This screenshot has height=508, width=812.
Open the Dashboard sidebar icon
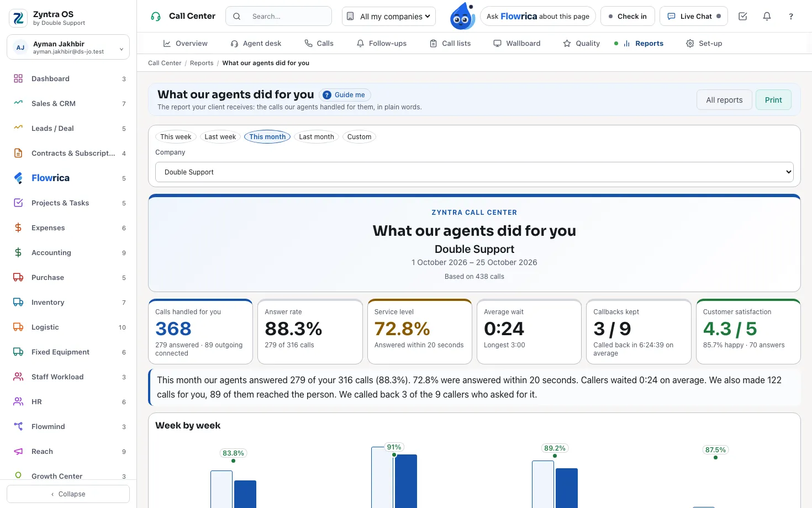18,78
